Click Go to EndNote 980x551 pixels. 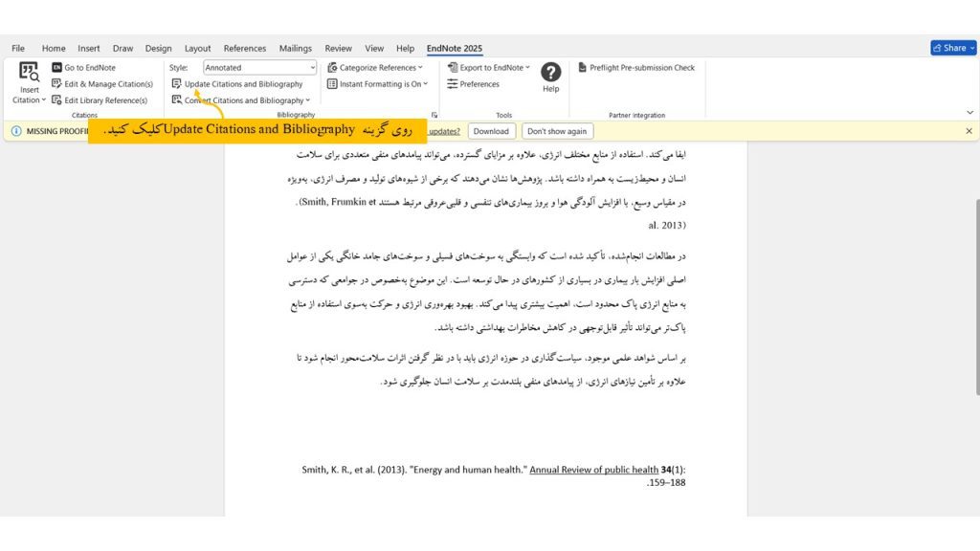[82, 67]
